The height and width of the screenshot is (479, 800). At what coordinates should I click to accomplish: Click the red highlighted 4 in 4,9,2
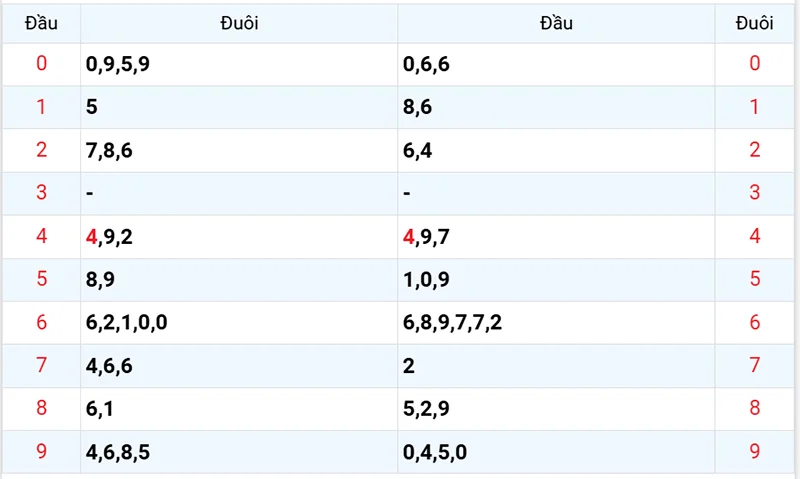point(92,237)
